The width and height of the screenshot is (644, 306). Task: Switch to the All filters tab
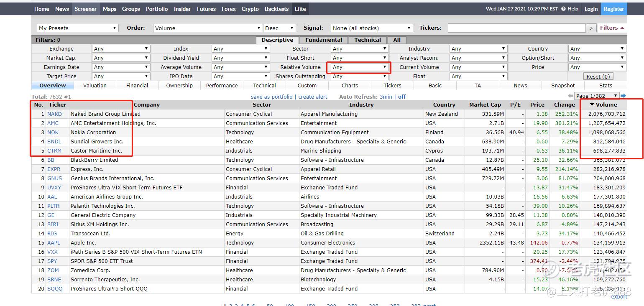point(397,40)
